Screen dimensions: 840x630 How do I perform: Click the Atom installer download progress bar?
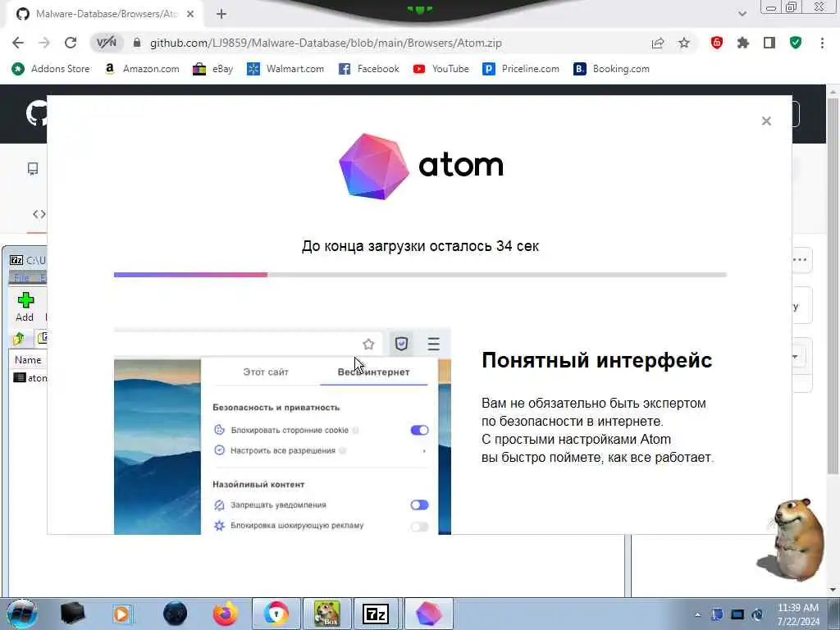(x=420, y=275)
